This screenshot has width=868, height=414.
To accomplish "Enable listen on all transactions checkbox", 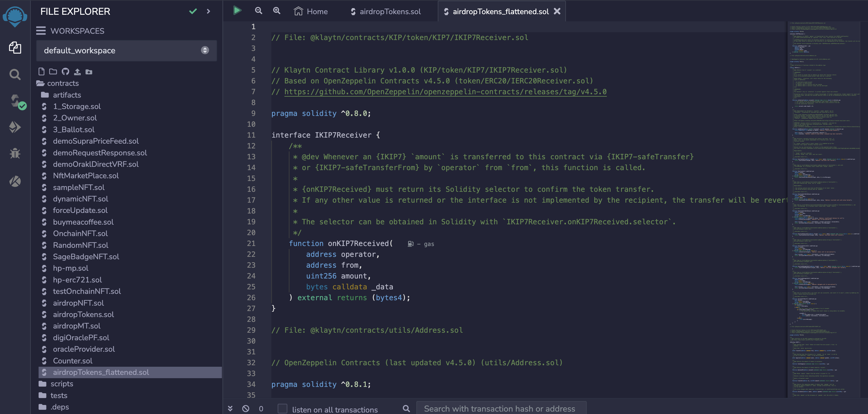I will pos(282,409).
